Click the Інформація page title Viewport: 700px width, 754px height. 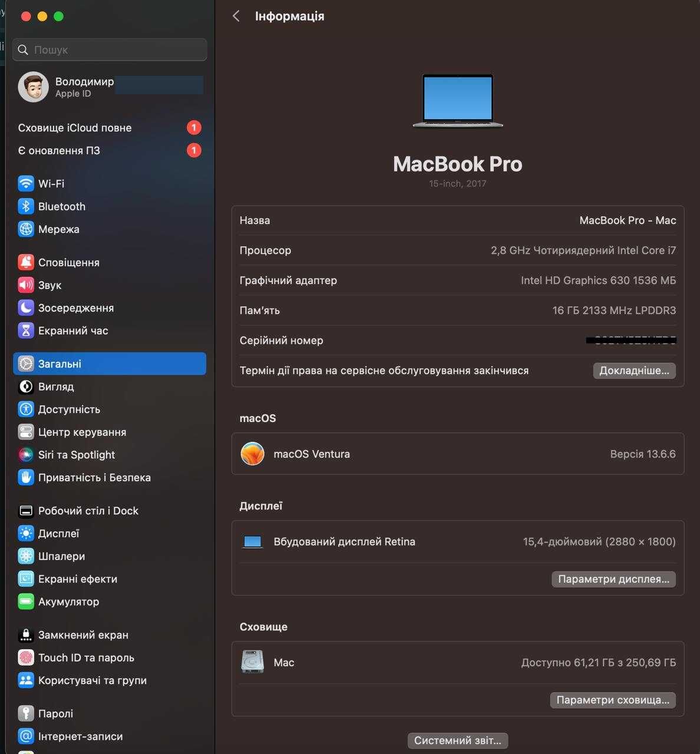pos(289,16)
